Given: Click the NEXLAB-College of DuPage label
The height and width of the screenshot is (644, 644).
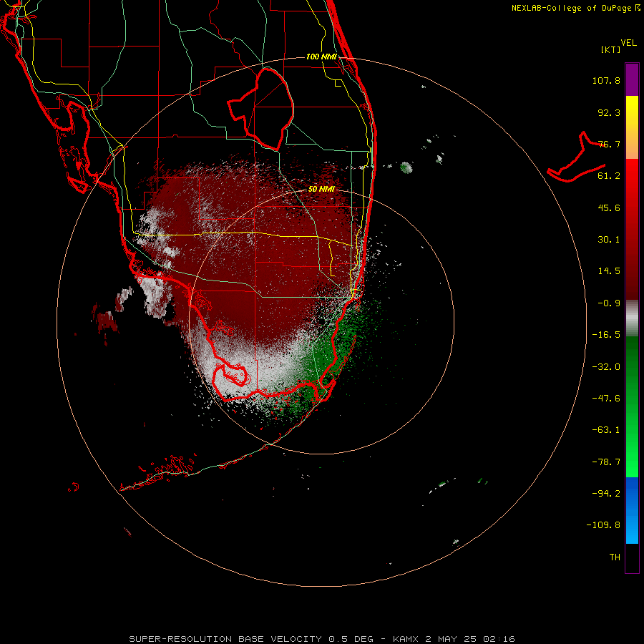Looking at the screenshot, I should click(575, 8).
